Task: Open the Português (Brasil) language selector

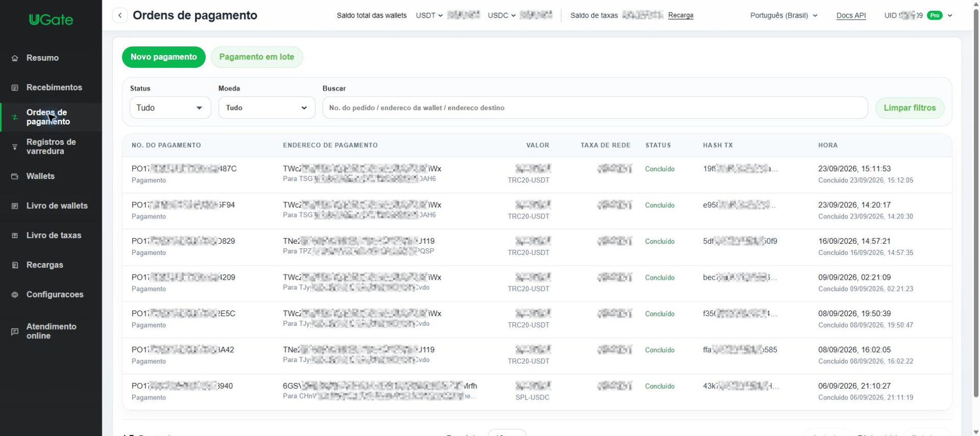Action: pyautogui.click(x=783, y=15)
